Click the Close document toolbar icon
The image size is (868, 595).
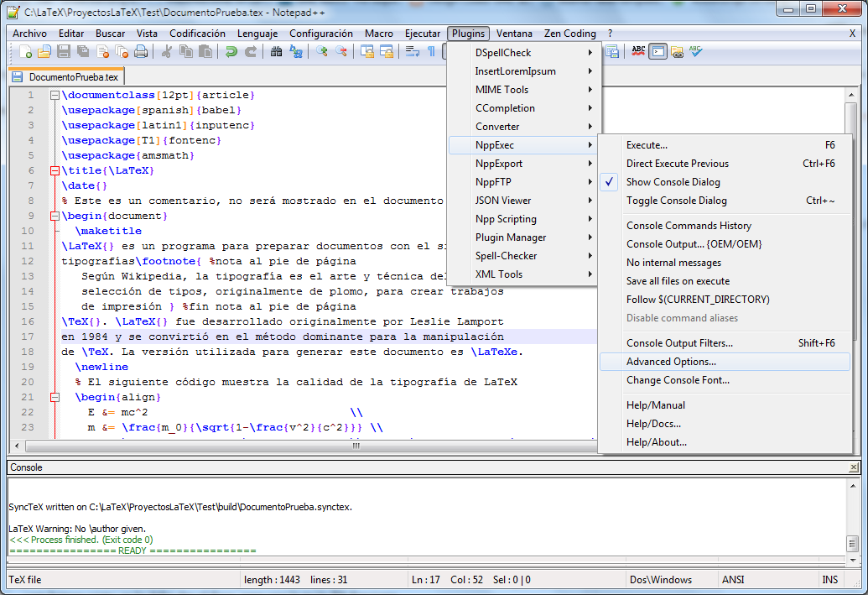[x=102, y=52]
